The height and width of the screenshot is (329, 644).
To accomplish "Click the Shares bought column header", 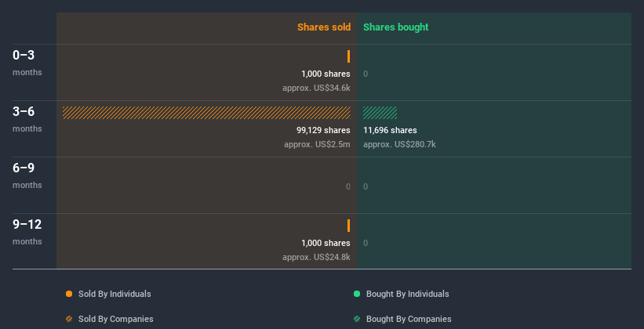I will [396, 27].
